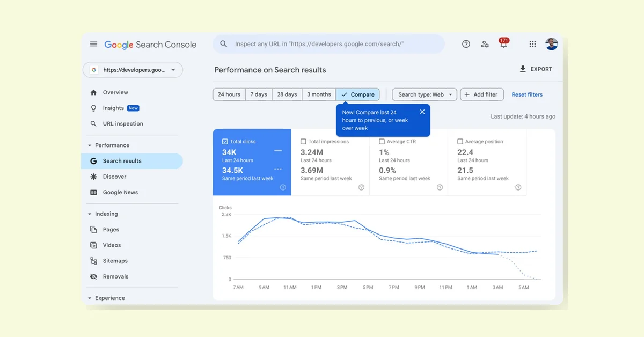Select the 24 hours date range
644x337 pixels.
229,94
